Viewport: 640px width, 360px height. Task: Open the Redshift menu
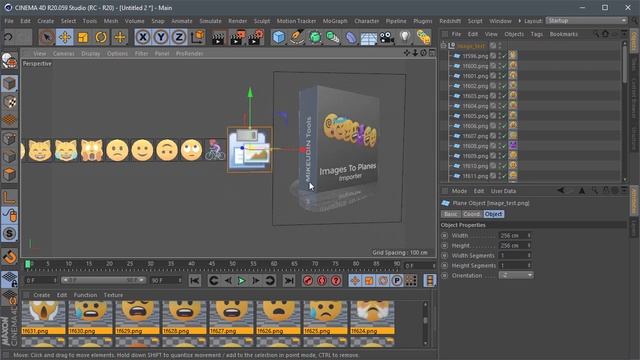point(450,21)
